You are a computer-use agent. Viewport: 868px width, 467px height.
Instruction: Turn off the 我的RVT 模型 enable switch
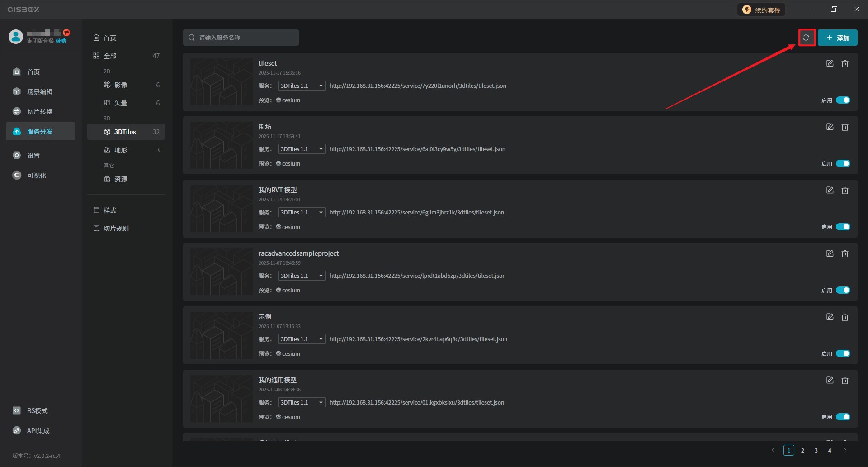click(843, 227)
